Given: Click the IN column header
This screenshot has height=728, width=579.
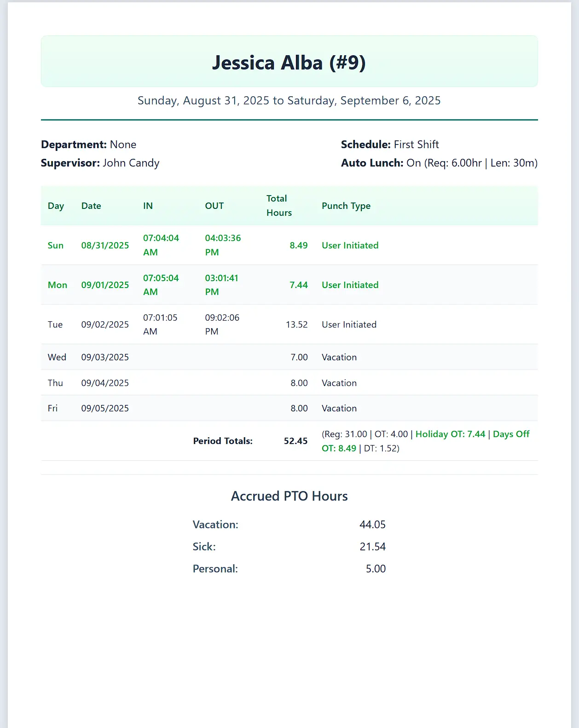Looking at the screenshot, I should point(148,206).
